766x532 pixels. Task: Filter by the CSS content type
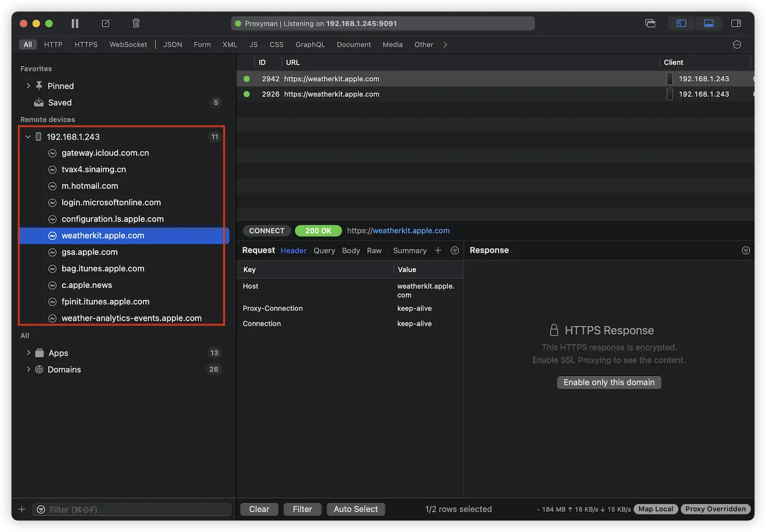click(276, 45)
